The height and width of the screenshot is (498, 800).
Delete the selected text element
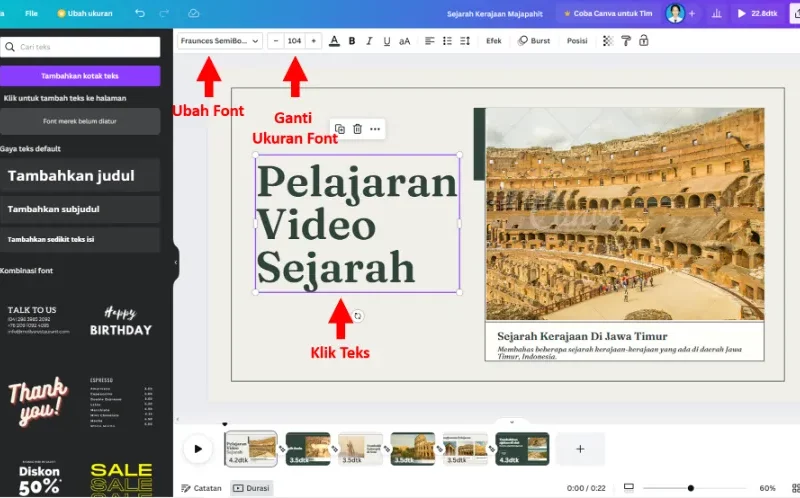pos(357,129)
